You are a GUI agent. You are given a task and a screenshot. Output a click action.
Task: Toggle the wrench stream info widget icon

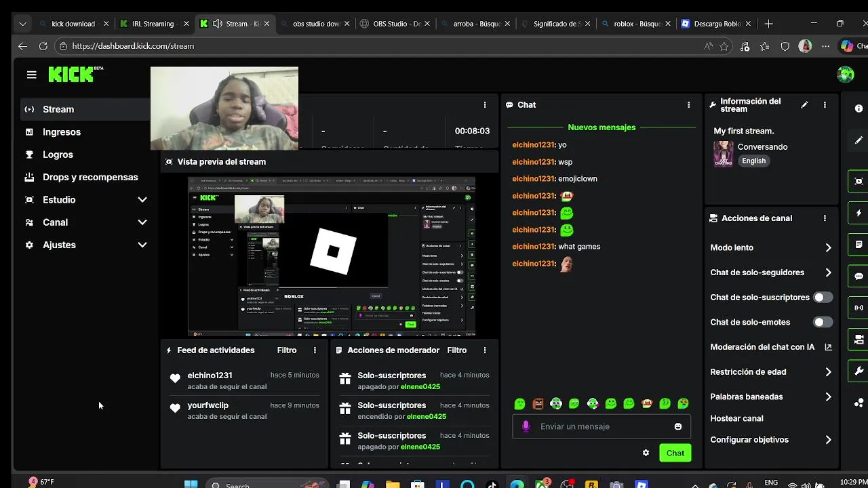(x=859, y=371)
